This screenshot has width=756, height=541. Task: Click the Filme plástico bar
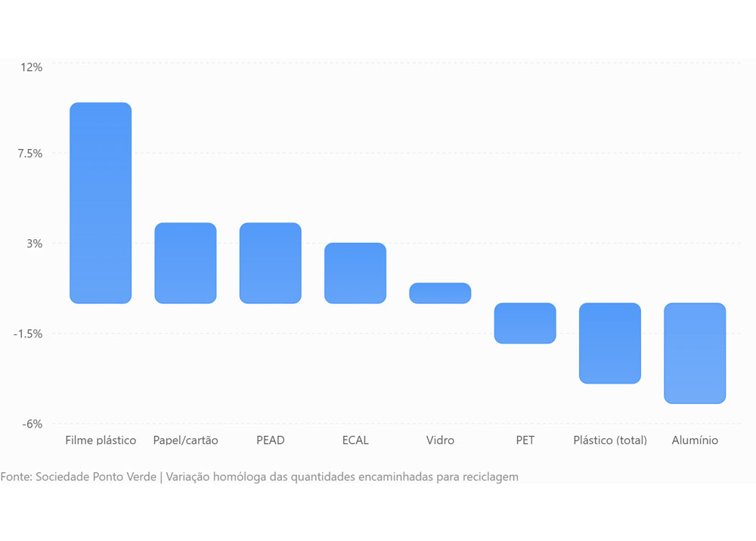coord(101,203)
